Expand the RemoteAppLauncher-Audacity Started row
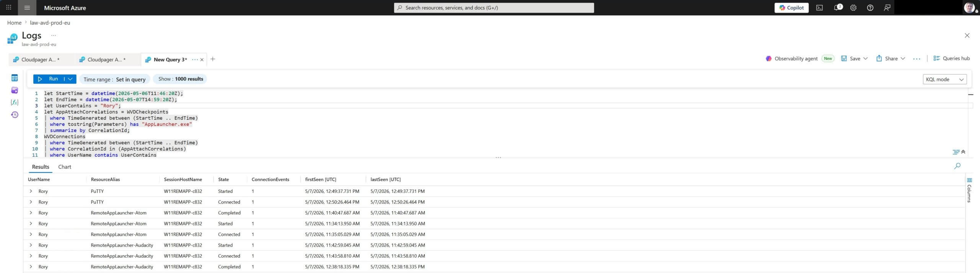The width and height of the screenshot is (980, 273). click(31, 245)
